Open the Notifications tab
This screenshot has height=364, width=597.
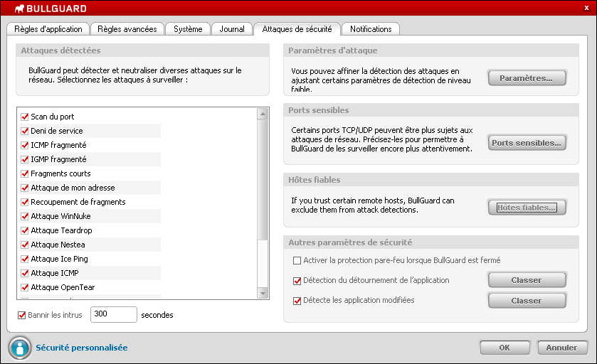[x=371, y=29]
